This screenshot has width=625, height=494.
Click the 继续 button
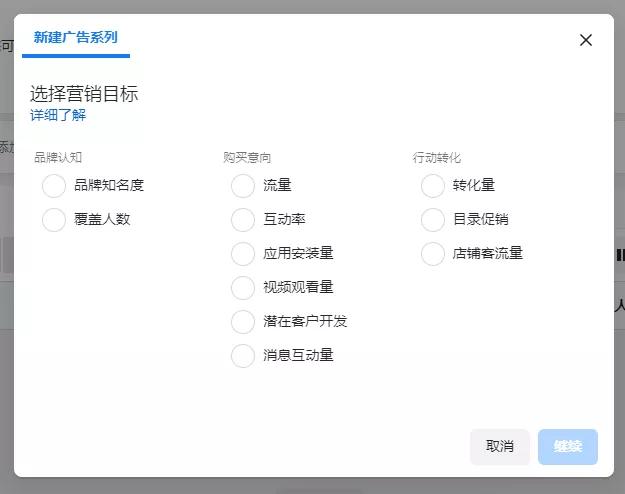(x=568, y=447)
